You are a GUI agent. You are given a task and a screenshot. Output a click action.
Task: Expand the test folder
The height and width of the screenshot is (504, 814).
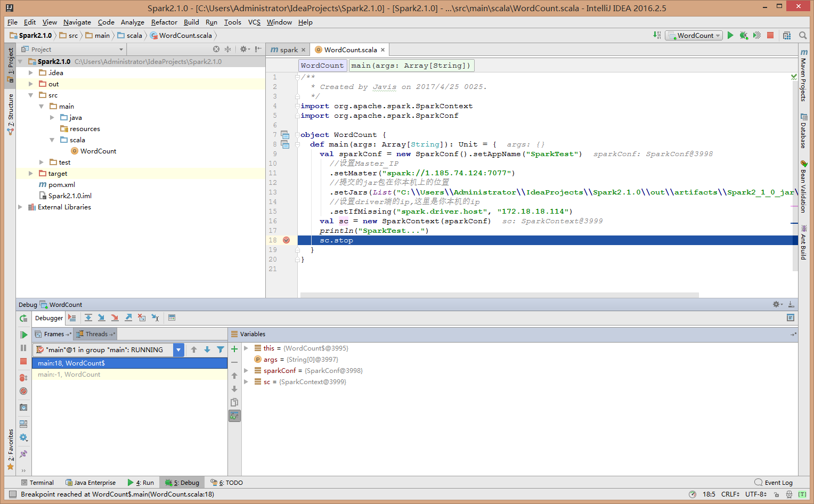41,162
